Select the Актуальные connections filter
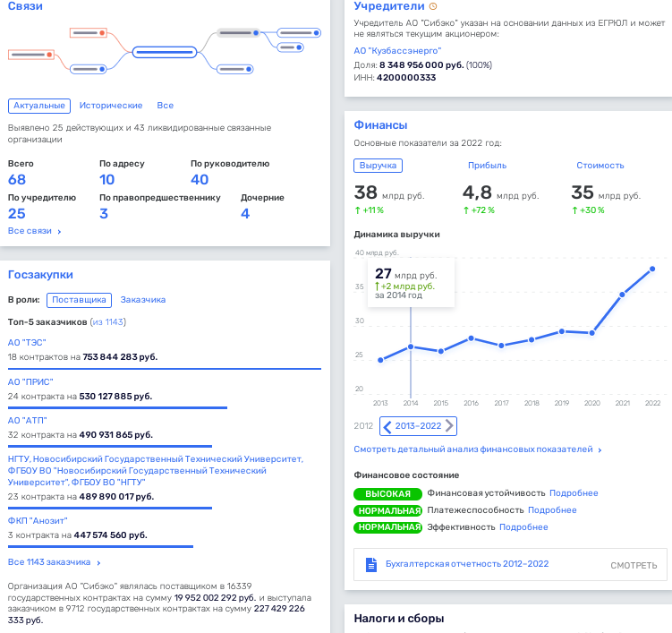The image size is (672, 633). pos(39,106)
